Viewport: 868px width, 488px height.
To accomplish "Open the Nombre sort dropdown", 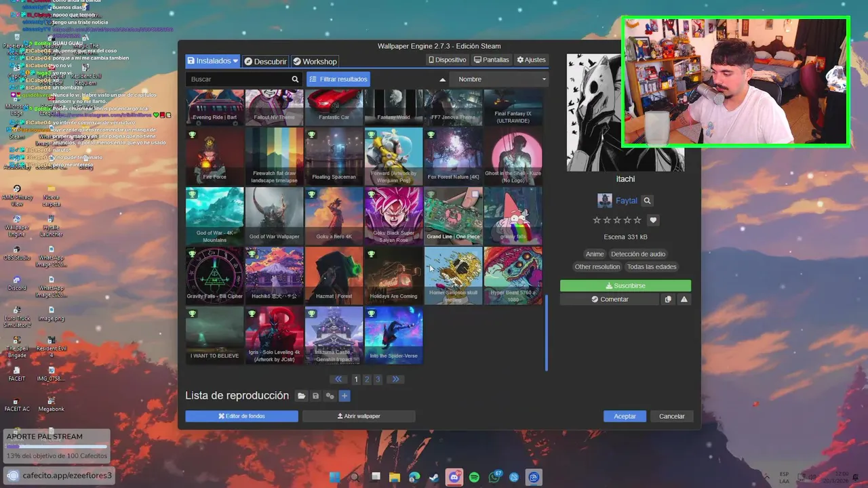I will pos(500,79).
